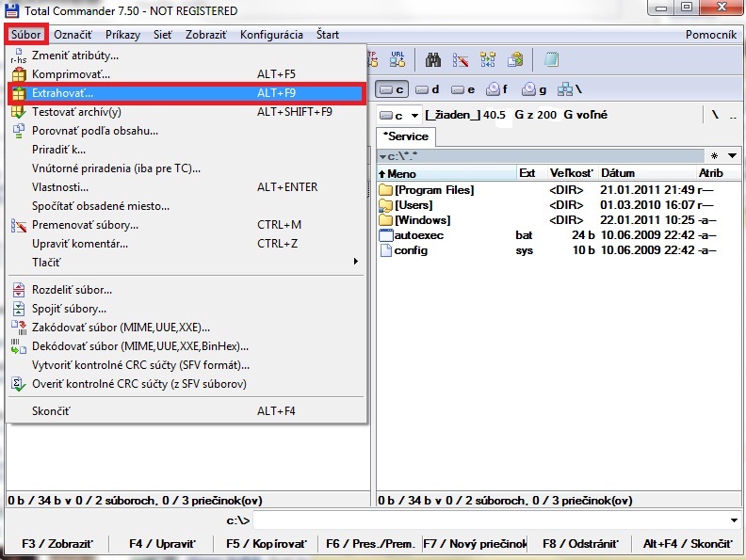Open network neighborhood drive button
The width and height of the screenshot is (746, 560).
tap(570, 89)
